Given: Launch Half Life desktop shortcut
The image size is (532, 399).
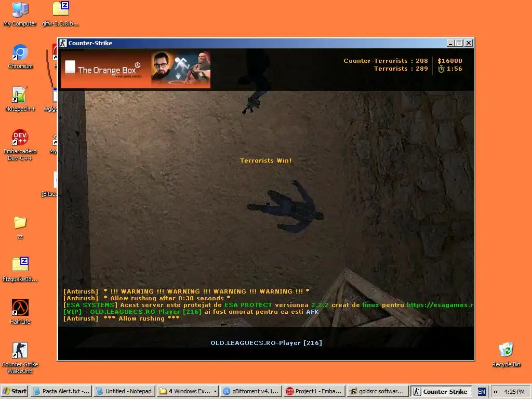Looking at the screenshot, I should pyautogui.click(x=20, y=312).
